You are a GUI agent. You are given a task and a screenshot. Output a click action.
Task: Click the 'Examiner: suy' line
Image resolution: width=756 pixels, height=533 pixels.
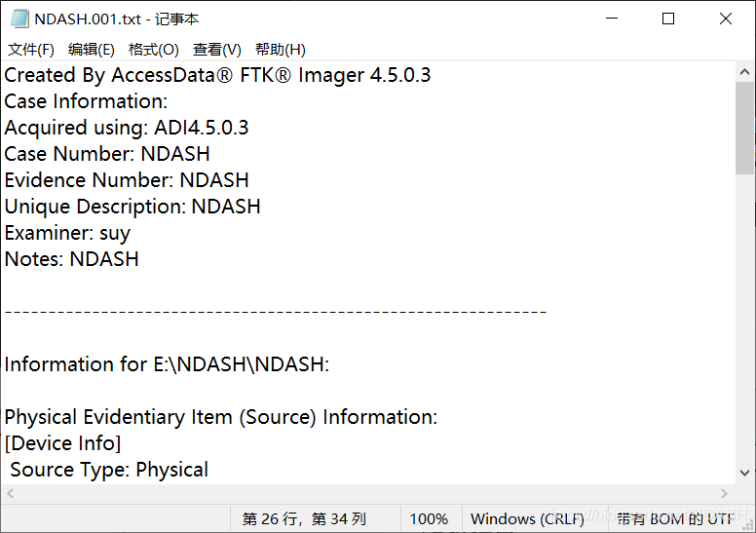pyautogui.click(x=67, y=234)
